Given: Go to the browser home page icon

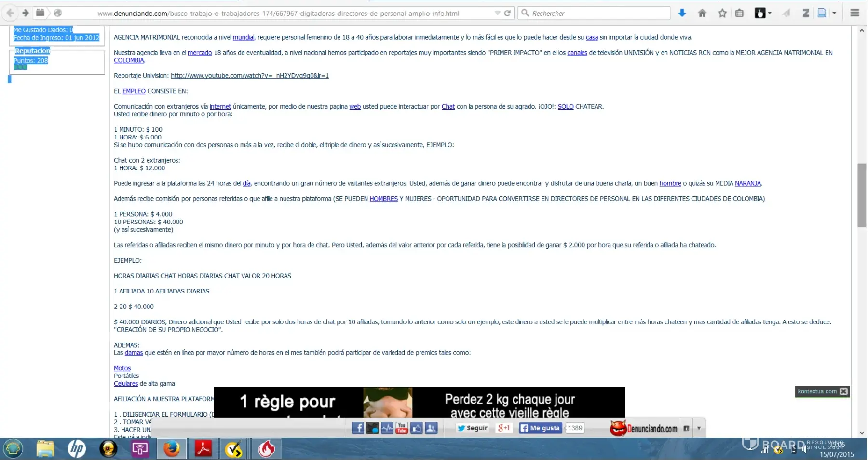Looking at the screenshot, I should pos(702,13).
